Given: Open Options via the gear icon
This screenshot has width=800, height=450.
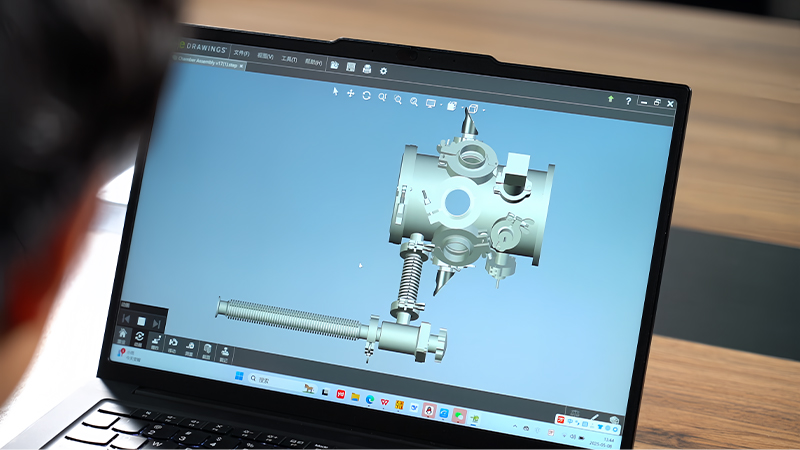Looking at the screenshot, I should [383, 70].
